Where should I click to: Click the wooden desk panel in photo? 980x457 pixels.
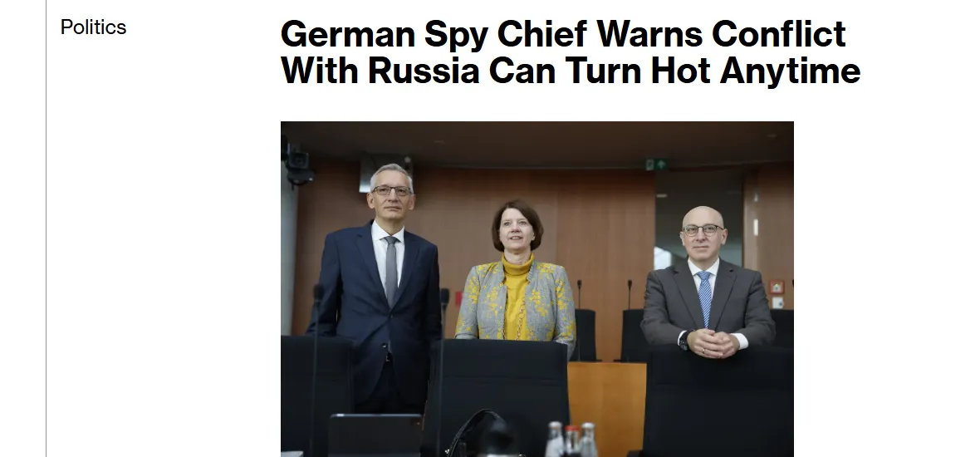point(606,408)
